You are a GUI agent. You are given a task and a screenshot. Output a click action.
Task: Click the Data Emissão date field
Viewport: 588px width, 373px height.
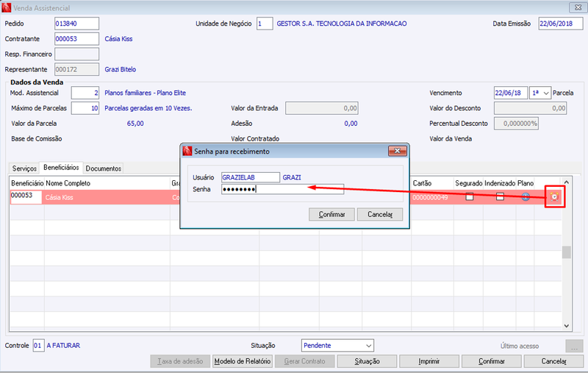[561, 24]
